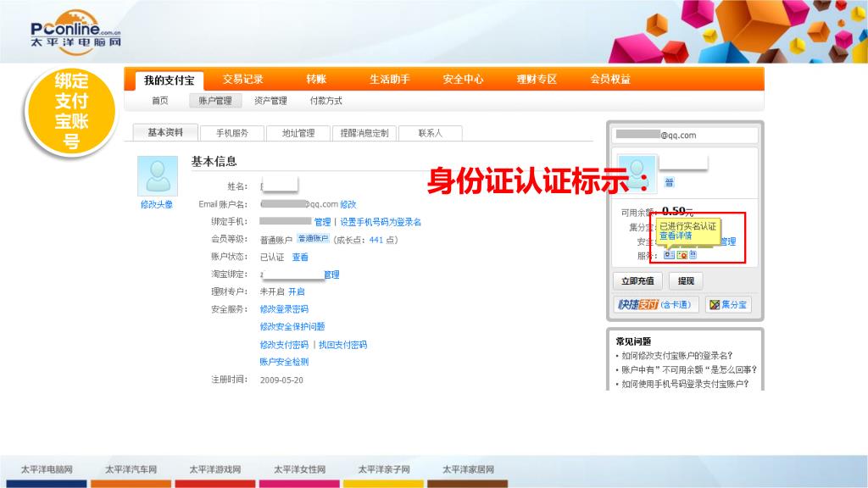The width and height of the screenshot is (868, 488).
Task: Open 安全中心 tab
Action: tap(463, 79)
